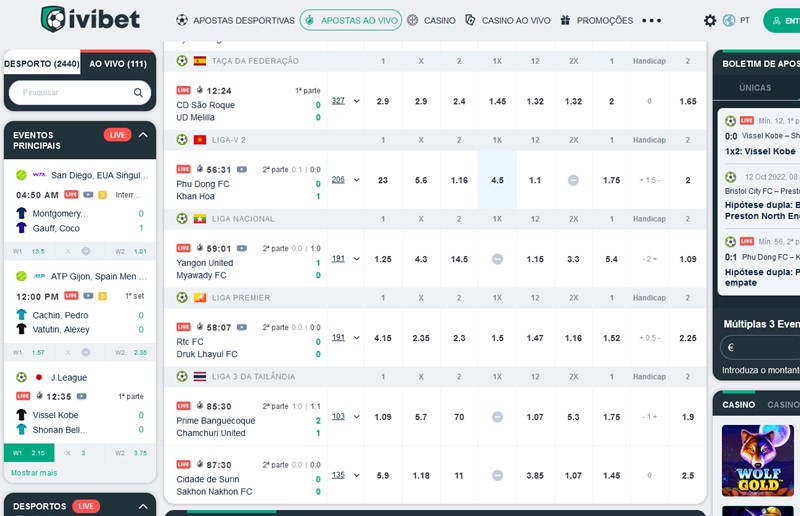Open the Wolf Gold game thumbnail
Screen dimensions: 800x516
pyautogui.click(x=758, y=460)
